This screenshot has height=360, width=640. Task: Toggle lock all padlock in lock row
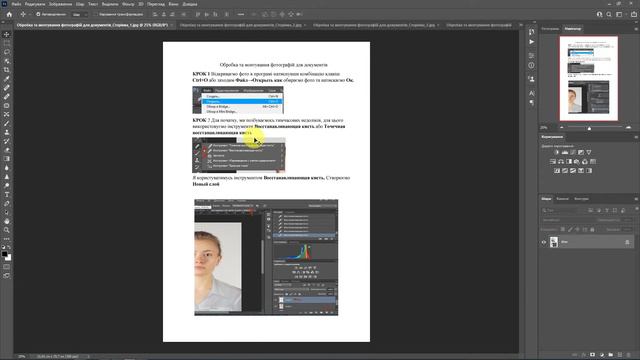point(592,229)
